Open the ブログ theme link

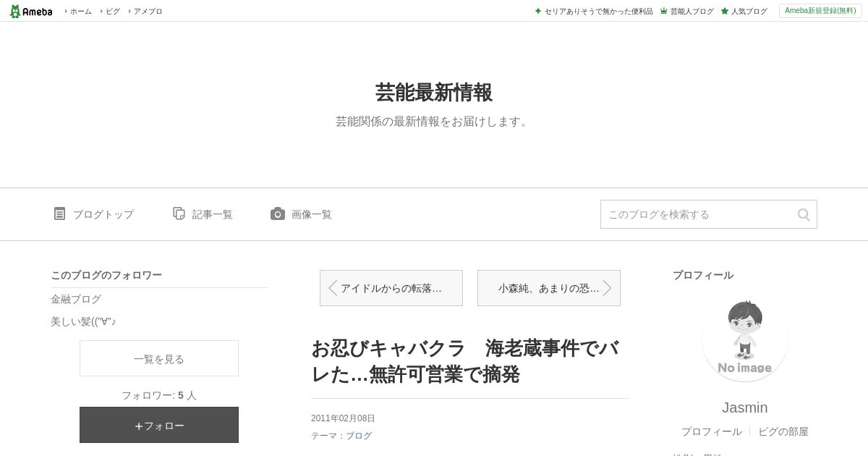pos(359,436)
